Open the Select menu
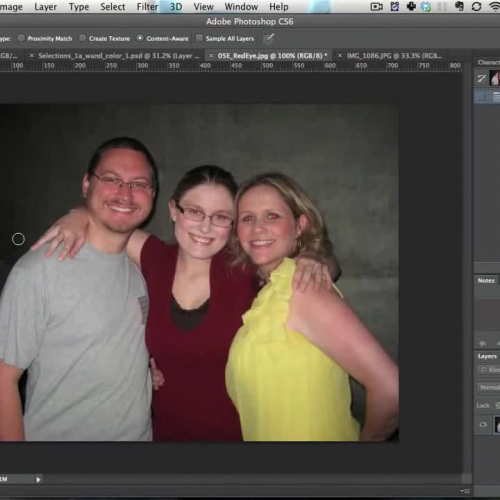This screenshot has width=500, height=500. pyautogui.click(x=113, y=7)
